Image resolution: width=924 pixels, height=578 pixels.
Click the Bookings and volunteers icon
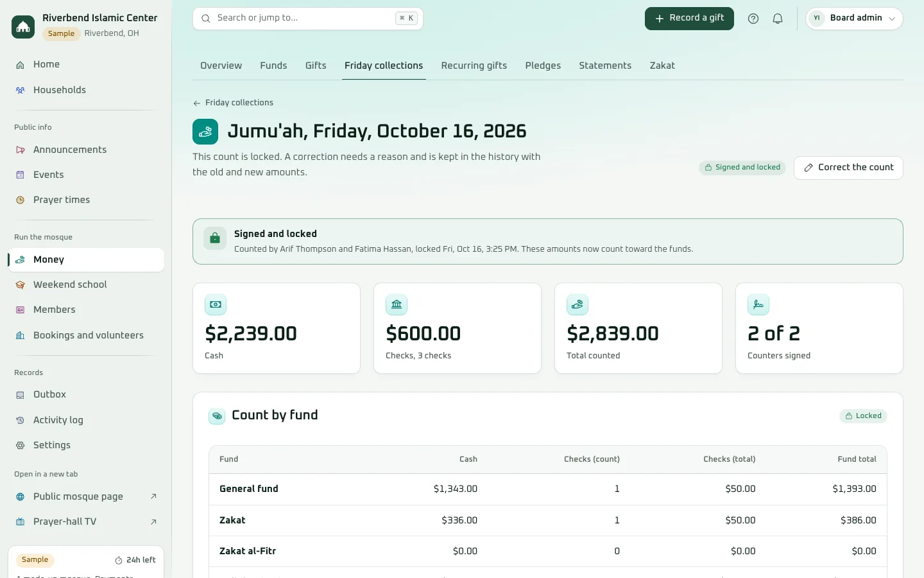[21, 336]
